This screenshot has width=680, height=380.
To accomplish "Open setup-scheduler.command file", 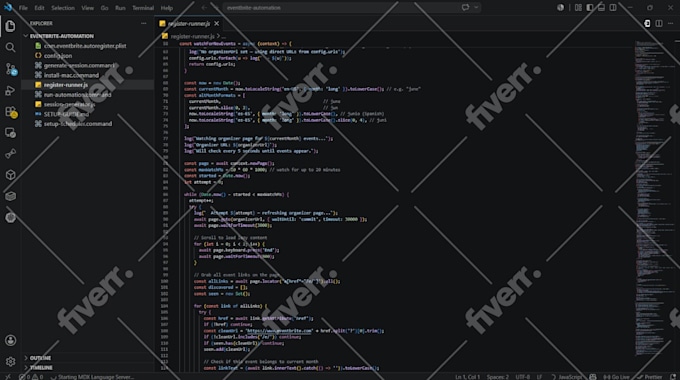I will 78,124.
